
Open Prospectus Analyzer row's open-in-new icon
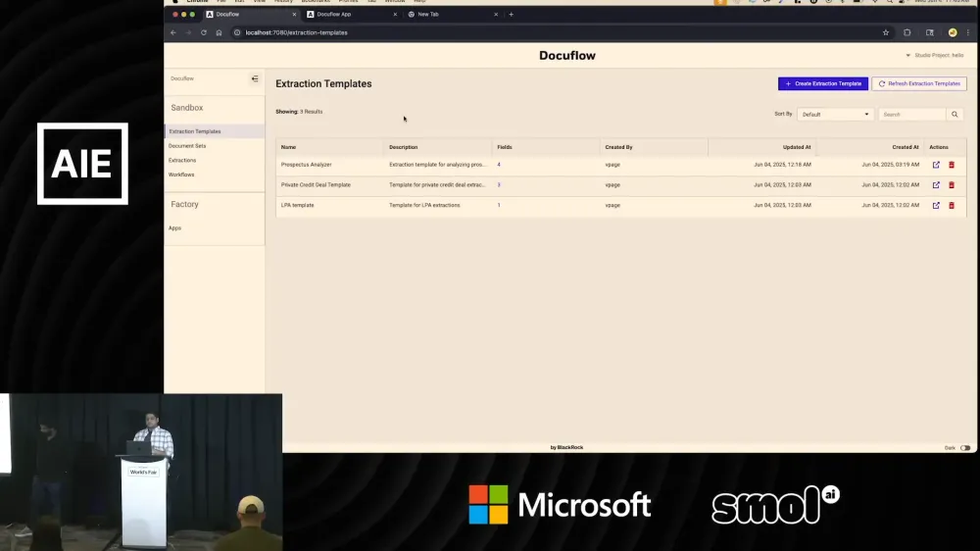click(936, 165)
